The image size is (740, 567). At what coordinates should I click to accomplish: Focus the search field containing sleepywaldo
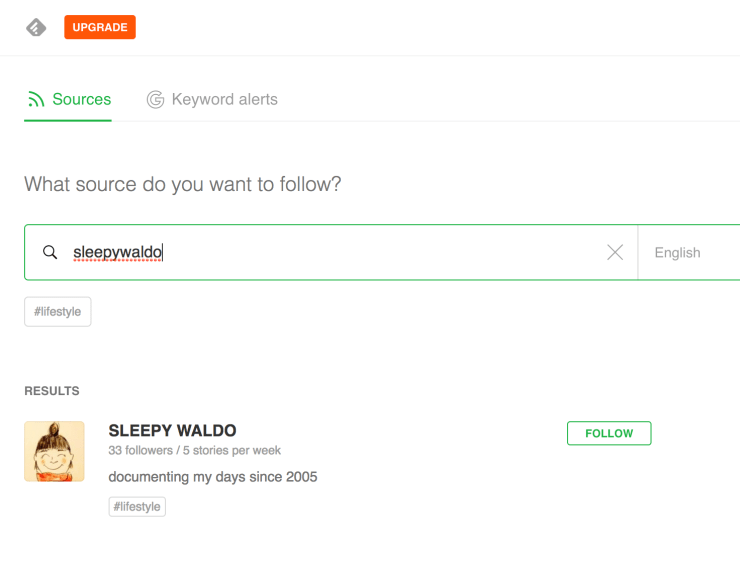click(330, 253)
